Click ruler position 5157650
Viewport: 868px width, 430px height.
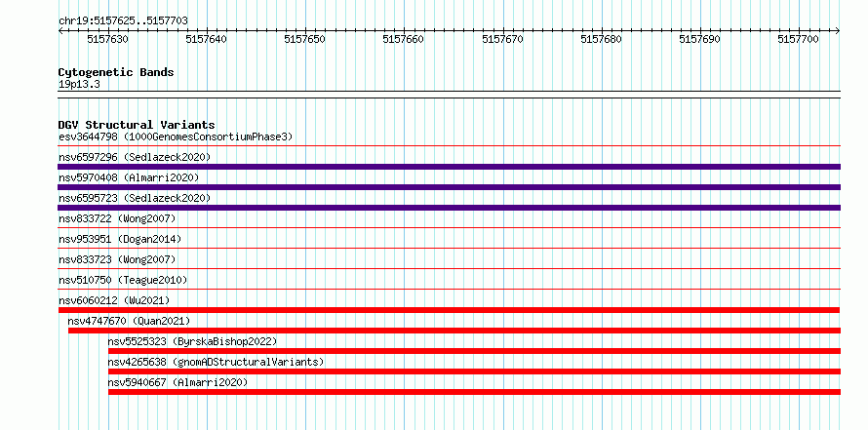304,39
